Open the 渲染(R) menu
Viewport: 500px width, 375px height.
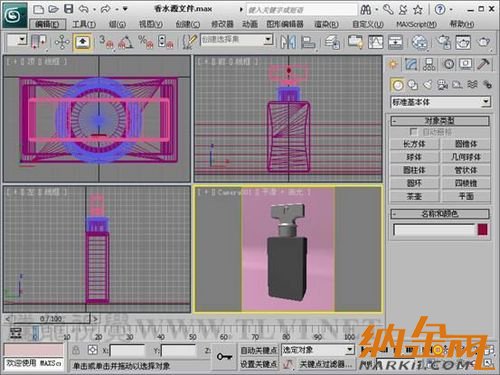326,24
